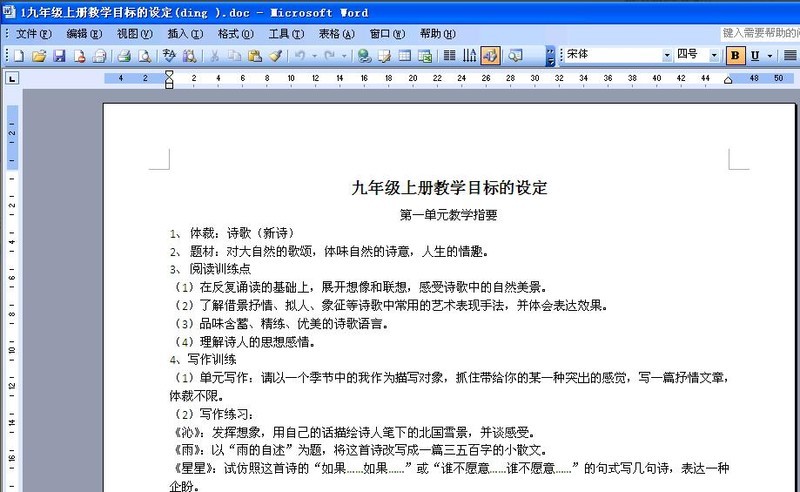
Task: Toggle Underline formatting button
Action: tap(755, 56)
